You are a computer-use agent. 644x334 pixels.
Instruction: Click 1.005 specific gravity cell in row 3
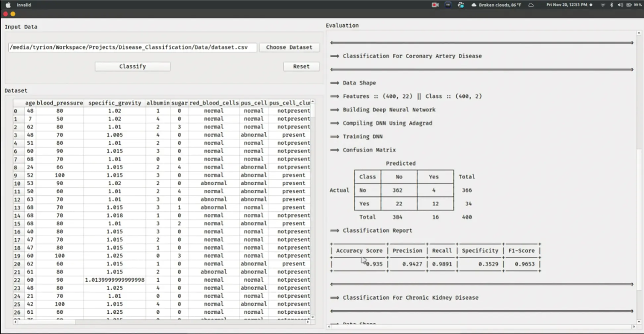115,135
